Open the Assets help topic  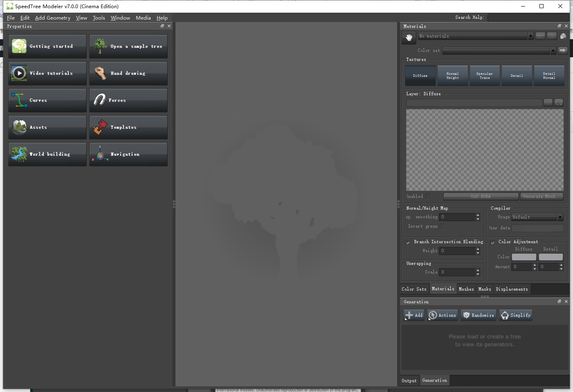47,127
